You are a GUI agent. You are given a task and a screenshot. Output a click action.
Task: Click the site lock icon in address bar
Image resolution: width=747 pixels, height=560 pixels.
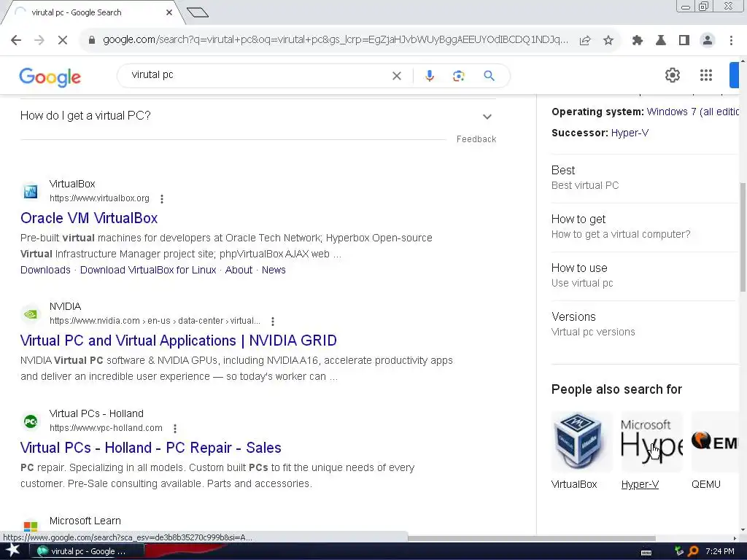click(92, 40)
